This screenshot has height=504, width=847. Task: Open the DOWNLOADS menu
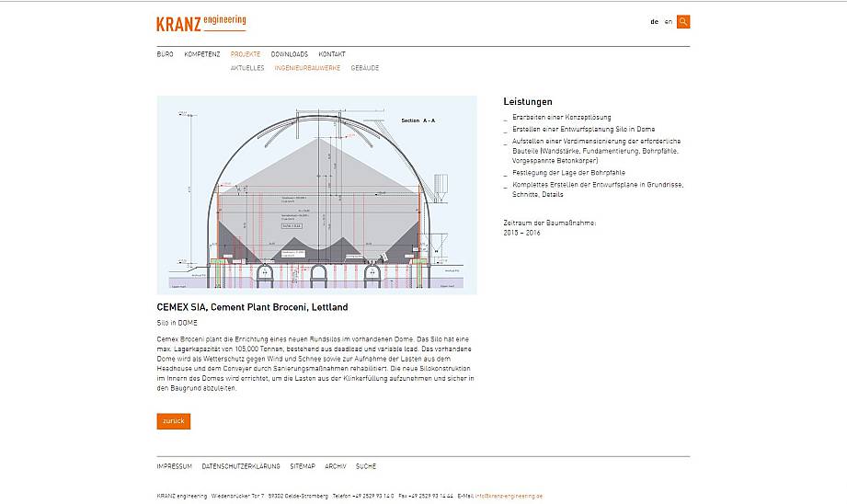click(x=290, y=54)
